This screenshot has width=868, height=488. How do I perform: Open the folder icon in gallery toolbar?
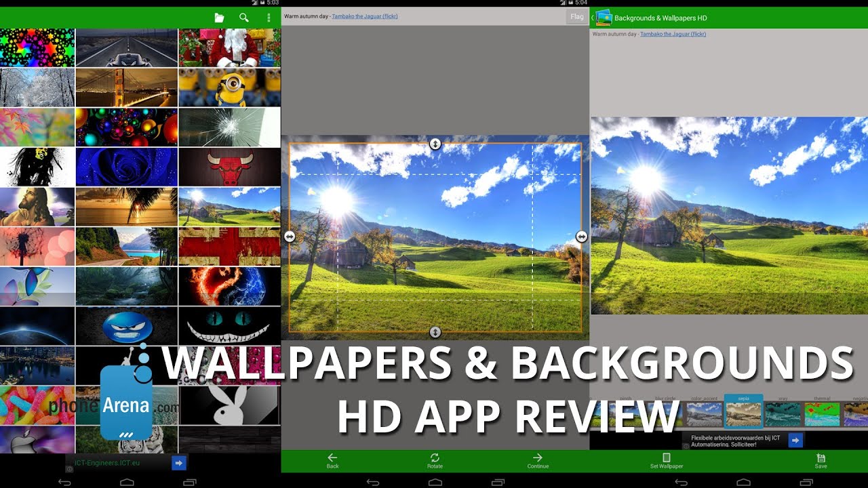click(x=219, y=18)
